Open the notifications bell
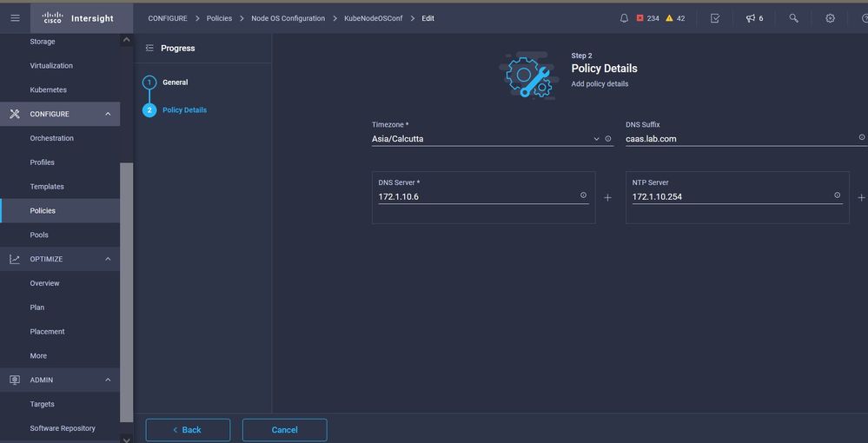 (624, 18)
